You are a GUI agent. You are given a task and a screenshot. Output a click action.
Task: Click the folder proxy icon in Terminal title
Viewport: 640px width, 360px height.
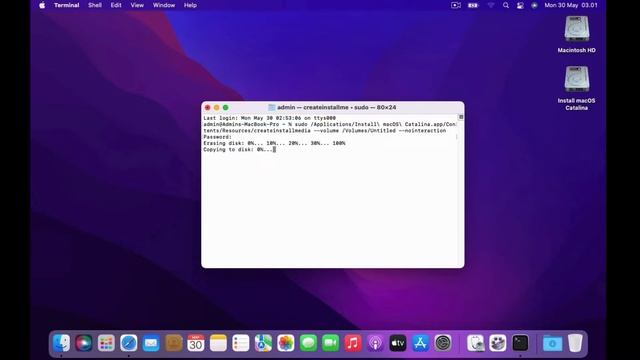[x=271, y=107]
